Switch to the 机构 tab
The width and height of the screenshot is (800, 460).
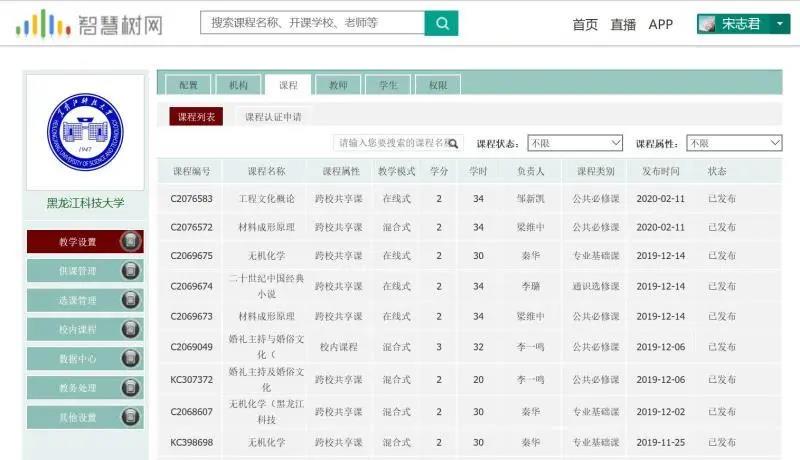pos(238,86)
